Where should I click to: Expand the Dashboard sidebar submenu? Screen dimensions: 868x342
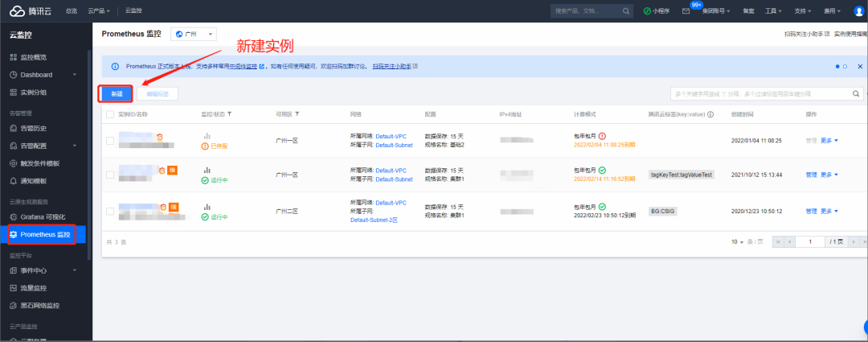click(74, 75)
